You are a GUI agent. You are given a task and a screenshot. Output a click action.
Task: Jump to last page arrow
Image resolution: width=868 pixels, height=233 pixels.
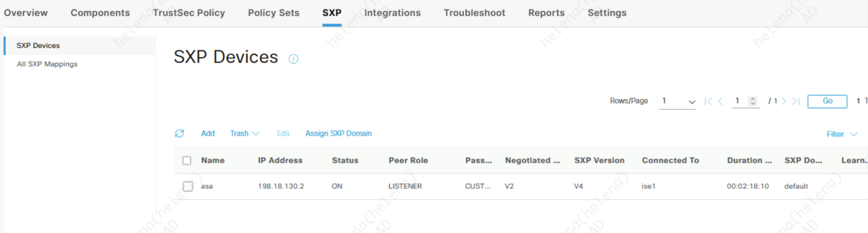[796, 101]
